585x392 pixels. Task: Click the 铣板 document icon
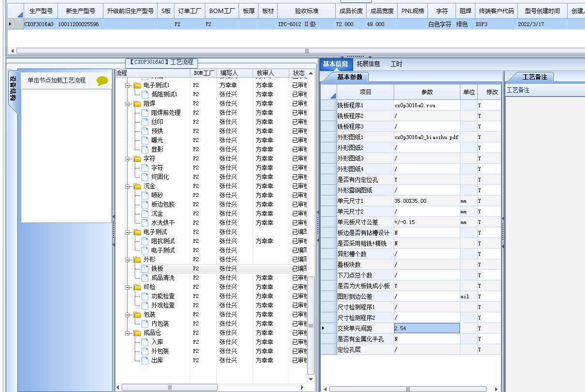click(x=145, y=269)
